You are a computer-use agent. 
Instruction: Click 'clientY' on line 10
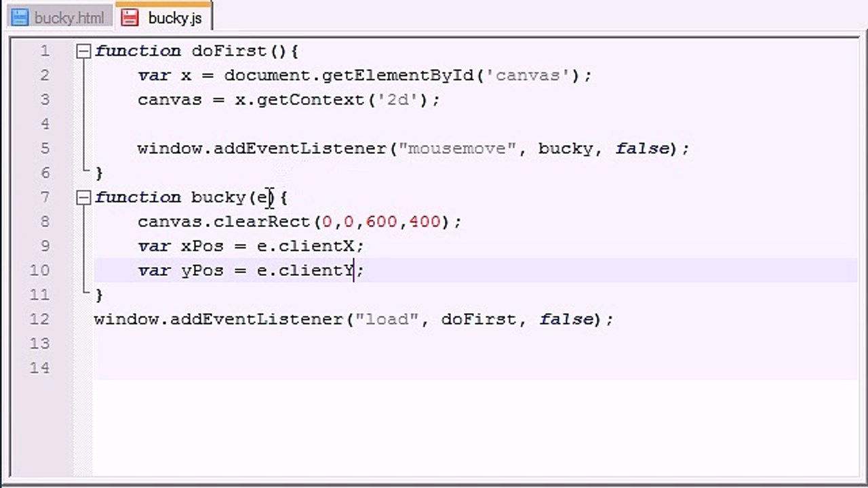click(x=316, y=270)
